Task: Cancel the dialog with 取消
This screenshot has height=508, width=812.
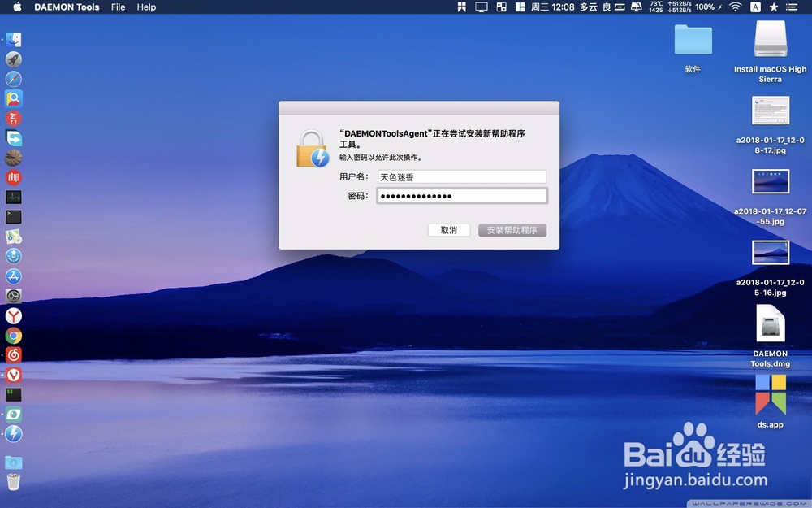Action: 449,230
